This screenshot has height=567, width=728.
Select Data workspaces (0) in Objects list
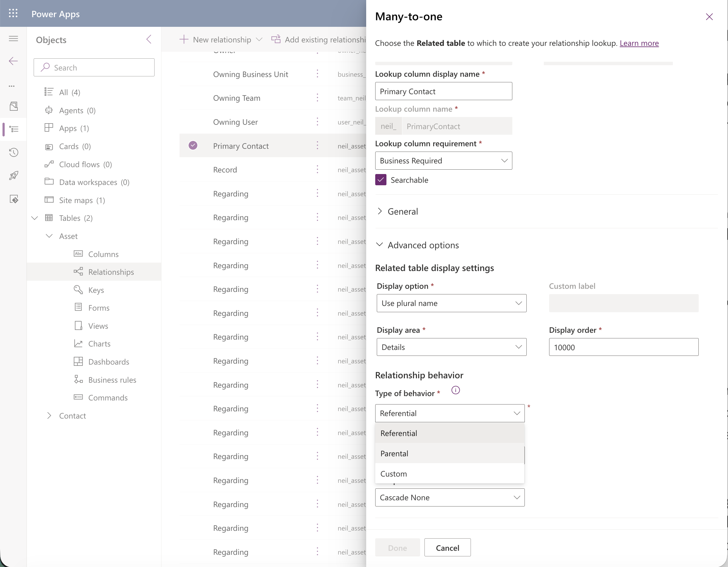pos(94,182)
